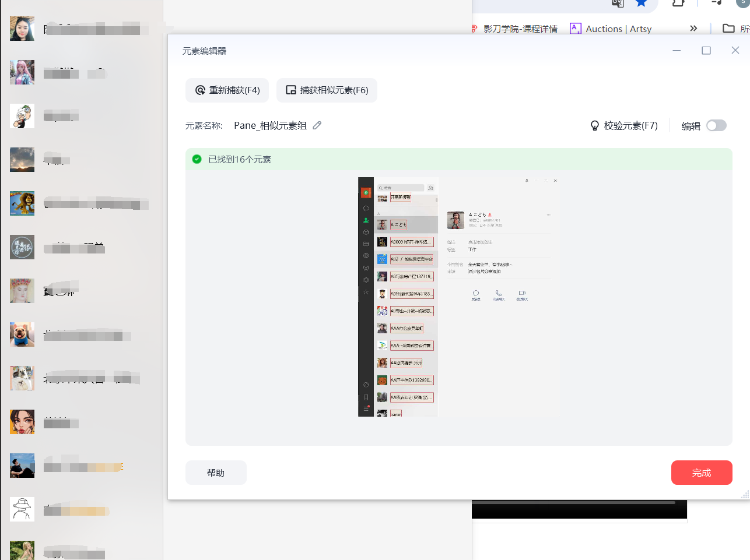Open the Auctions | Artsy bookmark
Image resolution: width=750 pixels, height=560 pixels.
pyautogui.click(x=611, y=29)
